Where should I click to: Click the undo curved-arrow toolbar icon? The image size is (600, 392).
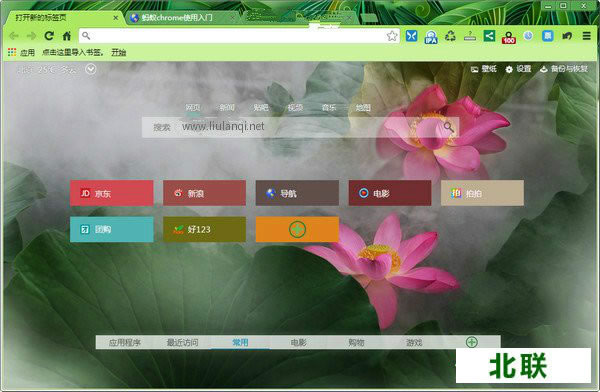click(567, 36)
